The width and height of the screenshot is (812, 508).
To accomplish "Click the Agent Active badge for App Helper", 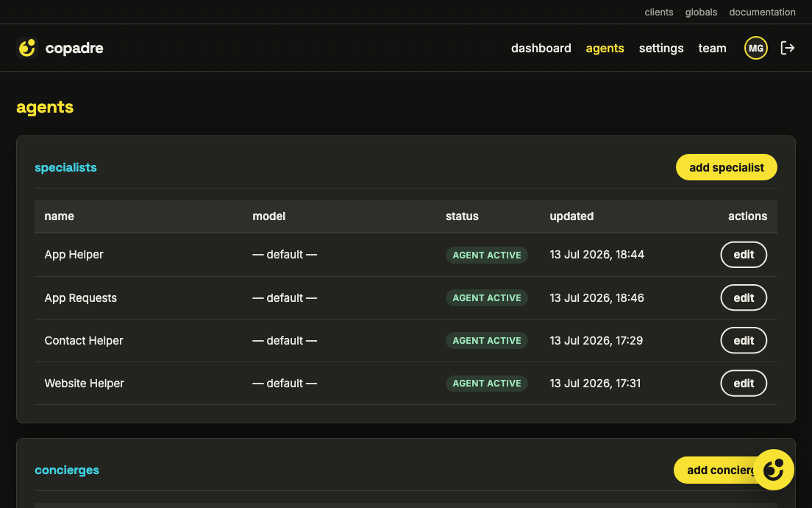I will [486, 255].
